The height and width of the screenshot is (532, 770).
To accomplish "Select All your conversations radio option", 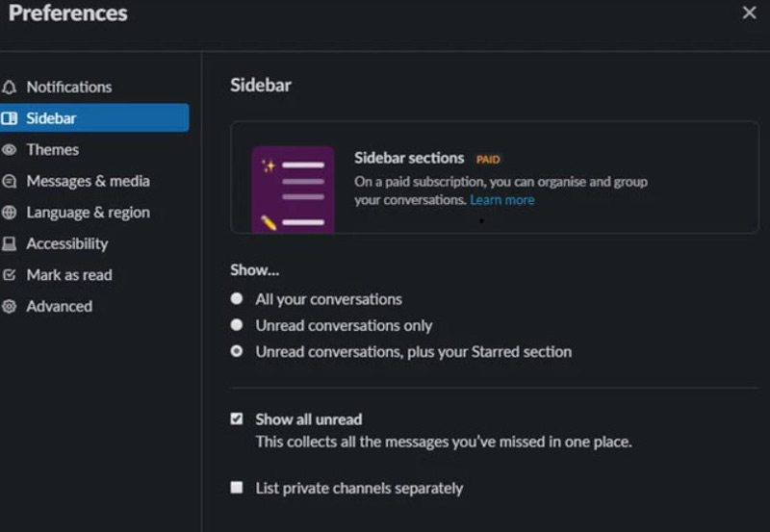I will pyautogui.click(x=237, y=299).
